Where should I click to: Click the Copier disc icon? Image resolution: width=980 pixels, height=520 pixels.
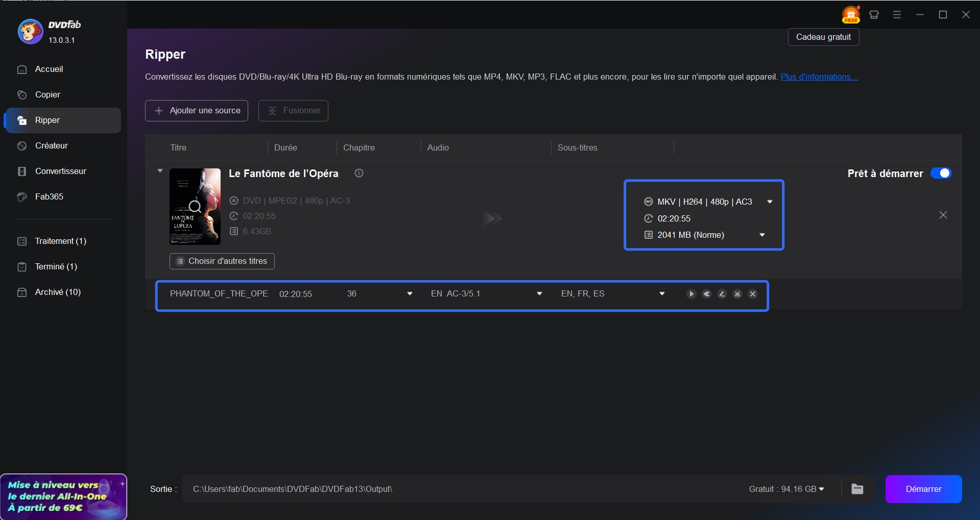[22, 95]
